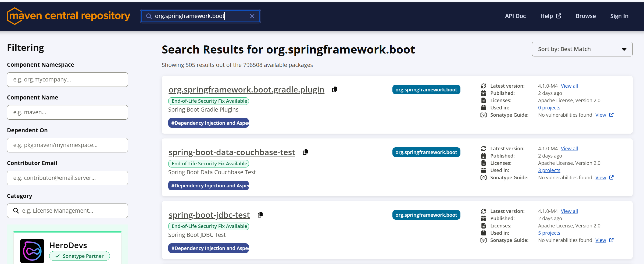Viewport: 644px width, 264px height.
Task: Open the API Doc page
Action: click(515, 16)
